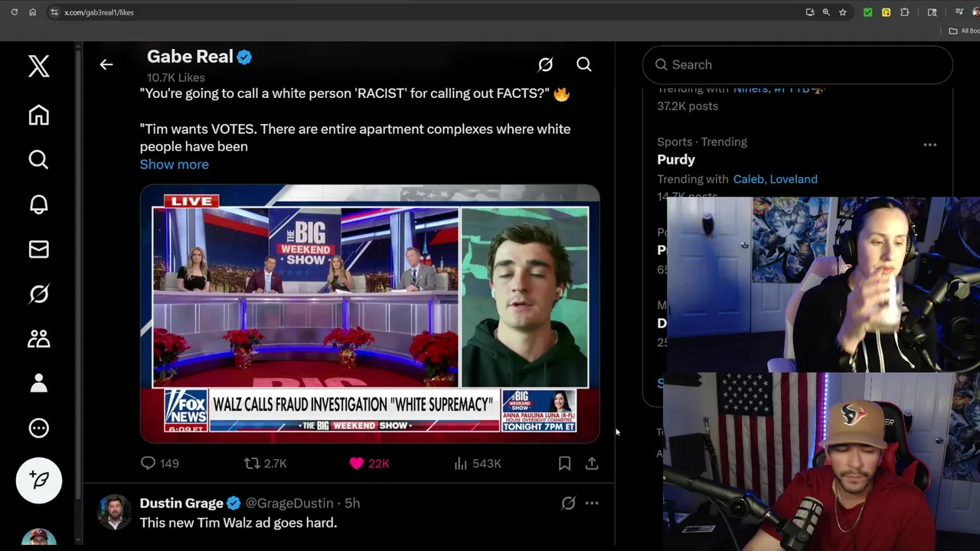980x551 pixels.
Task: Click the green checkmark extension icon
Action: (867, 12)
